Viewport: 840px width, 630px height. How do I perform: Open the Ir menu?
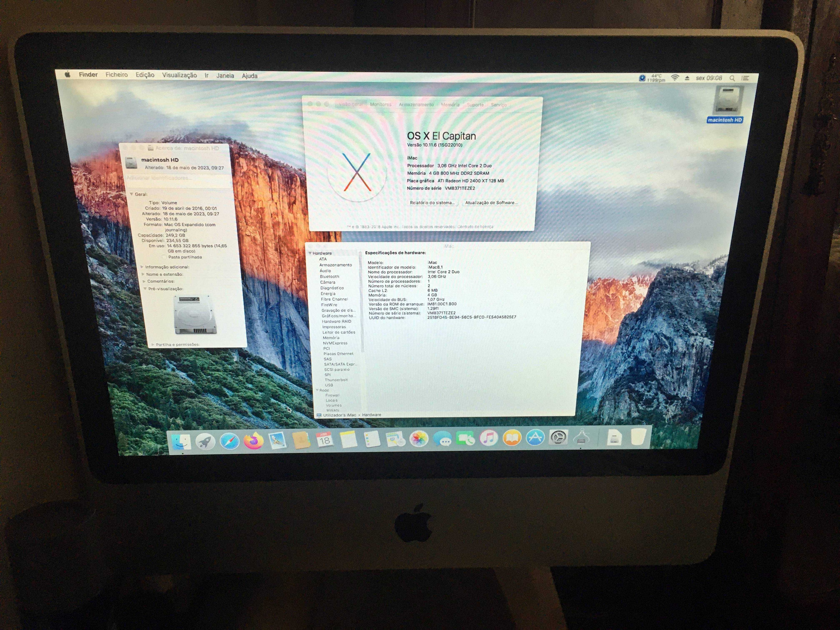tap(207, 75)
